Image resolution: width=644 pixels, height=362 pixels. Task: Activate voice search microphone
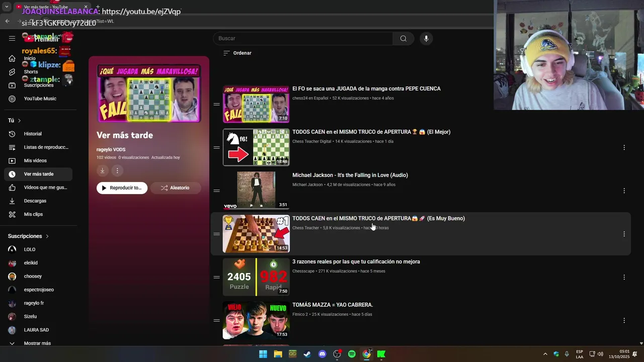pyautogui.click(x=426, y=39)
